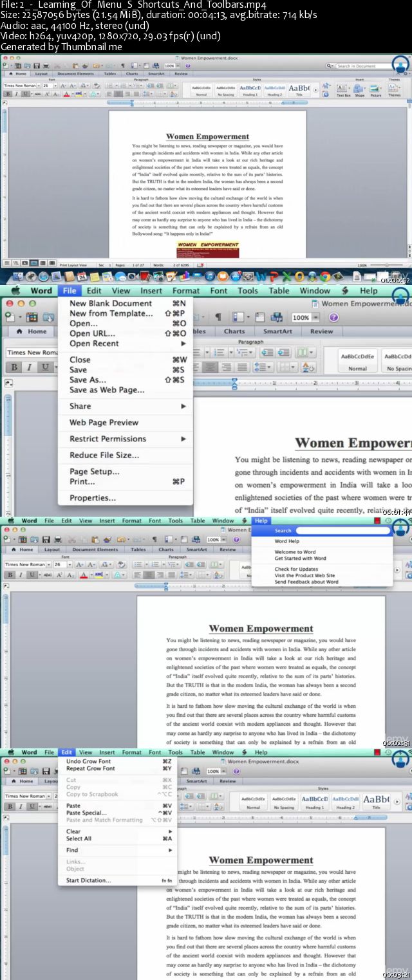Click Text Box icon in top frame ribbon

pyautogui.click(x=343, y=89)
